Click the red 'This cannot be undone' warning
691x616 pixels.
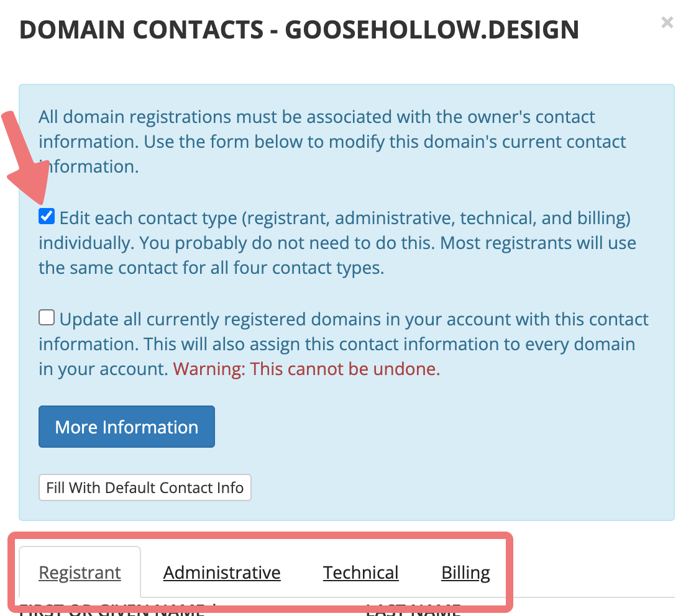(306, 369)
